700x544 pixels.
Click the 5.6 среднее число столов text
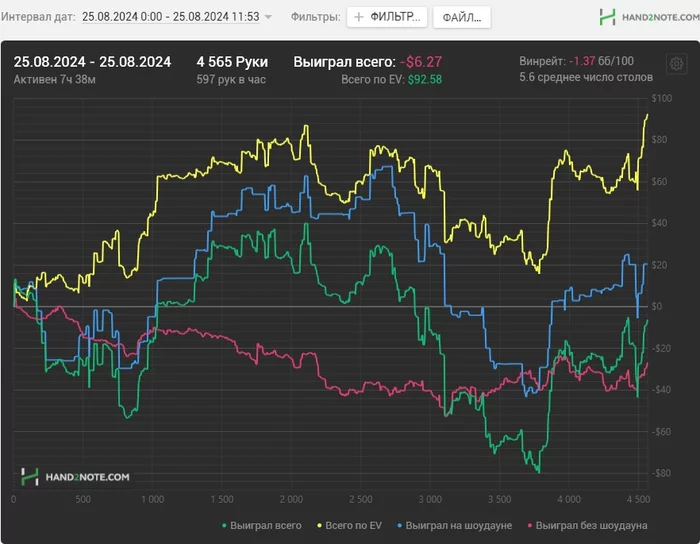point(586,77)
